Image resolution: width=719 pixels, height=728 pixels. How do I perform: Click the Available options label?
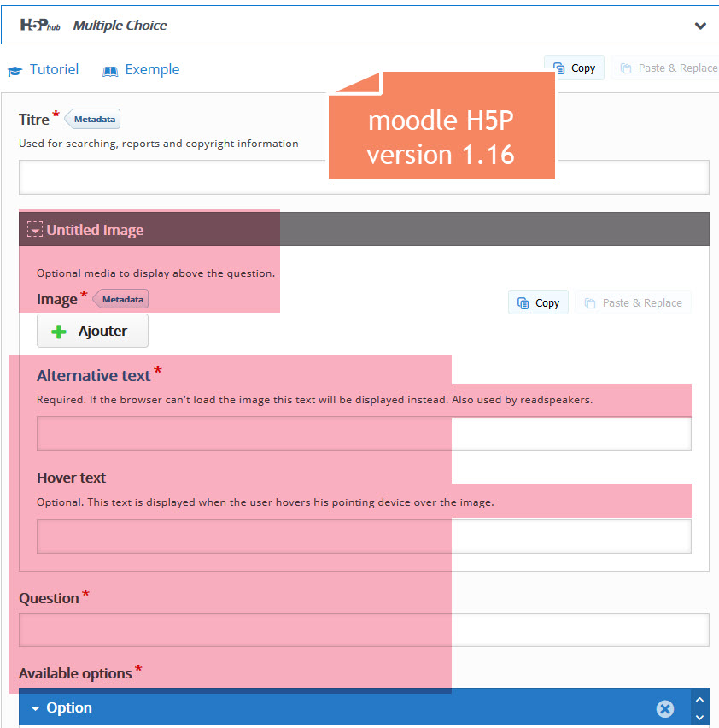[75, 673]
